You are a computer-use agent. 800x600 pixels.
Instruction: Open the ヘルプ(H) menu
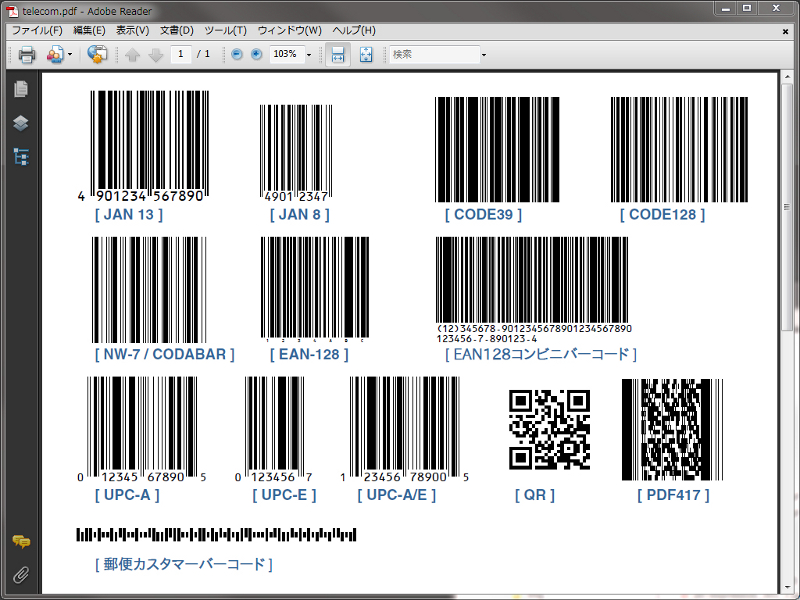pos(354,31)
